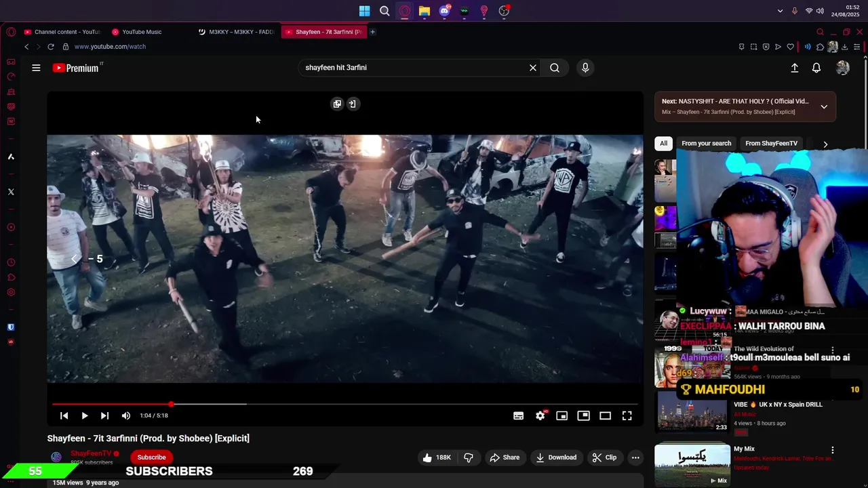Select From ShayFeenTV chip

pyautogui.click(x=771, y=143)
